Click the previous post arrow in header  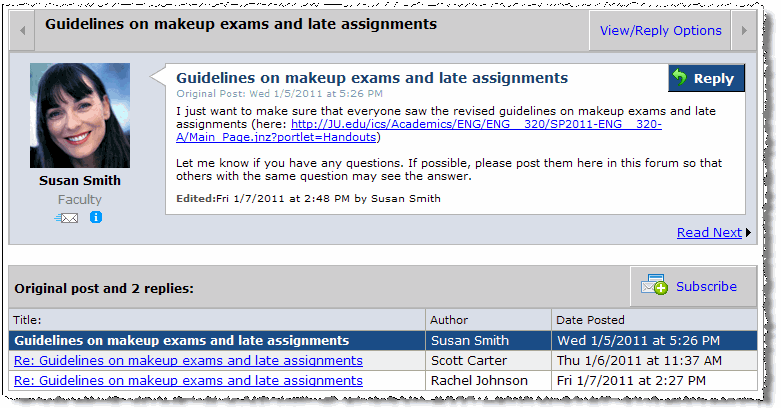[x=22, y=30]
